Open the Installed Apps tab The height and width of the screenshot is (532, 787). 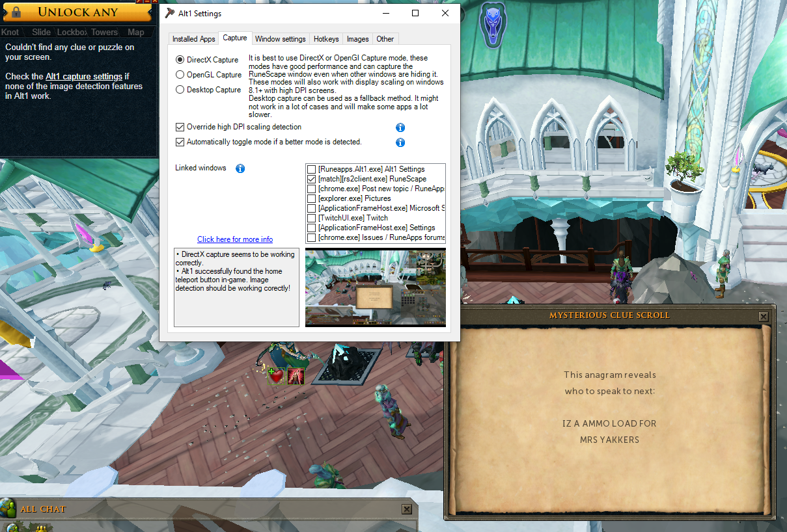coord(193,39)
